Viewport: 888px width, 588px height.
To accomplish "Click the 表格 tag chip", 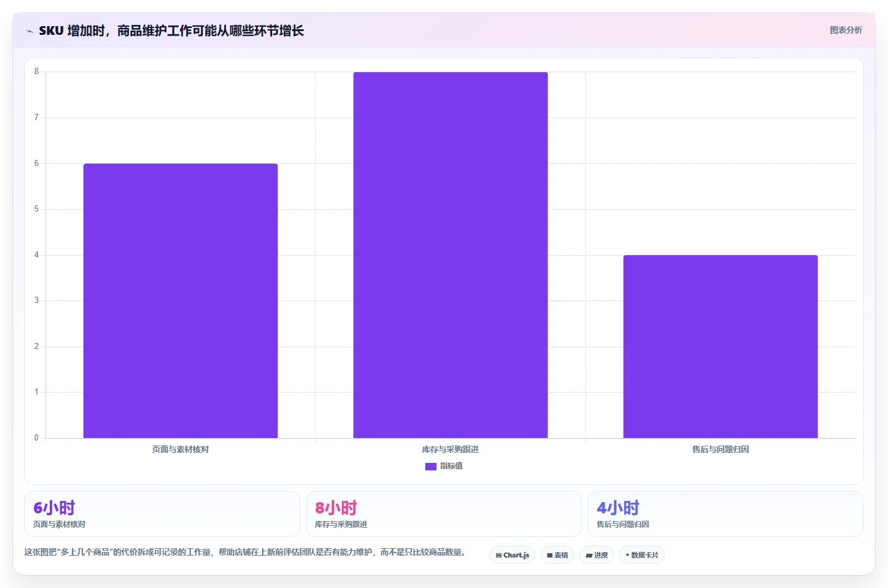I will [x=557, y=555].
